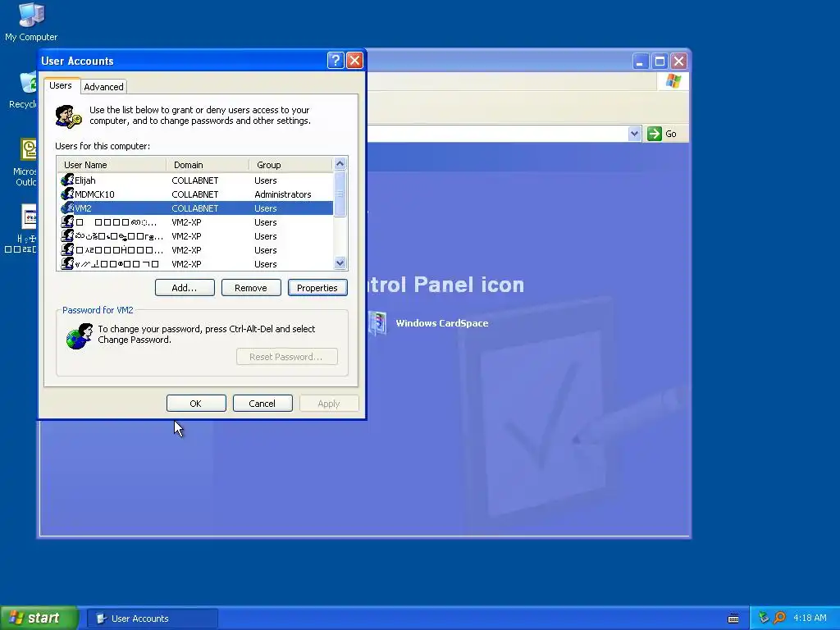Select the Users tab
The image size is (840, 630).
pos(61,85)
